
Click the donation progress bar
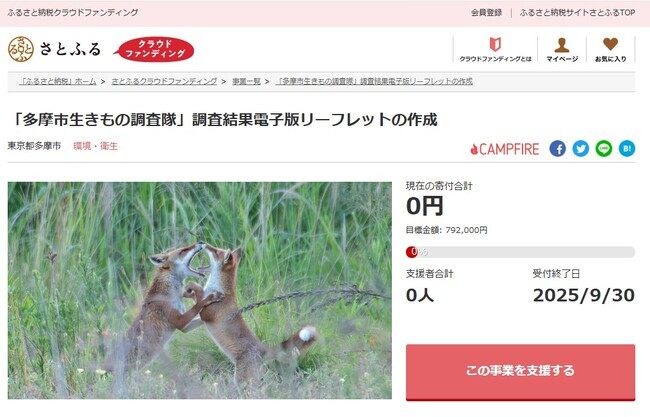click(x=520, y=252)
